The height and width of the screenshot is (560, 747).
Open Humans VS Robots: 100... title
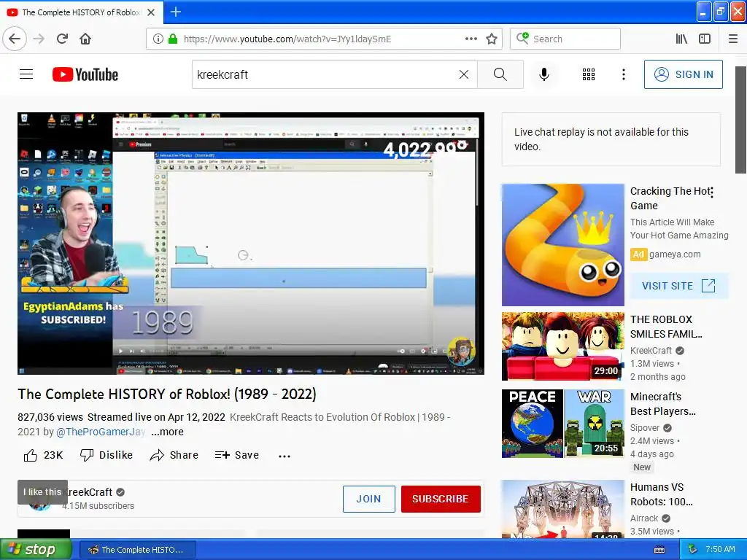click(x=661, y=494)
